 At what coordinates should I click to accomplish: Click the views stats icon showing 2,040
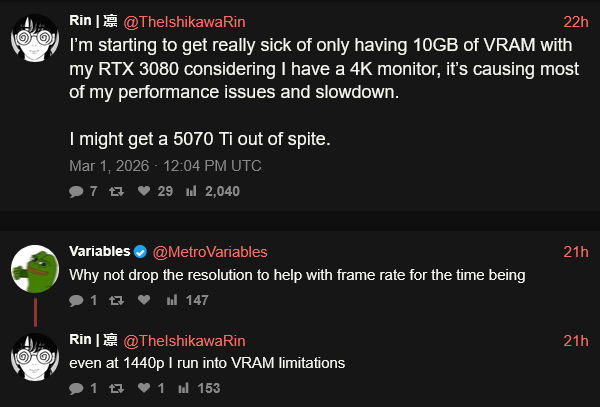coord(191,191)
